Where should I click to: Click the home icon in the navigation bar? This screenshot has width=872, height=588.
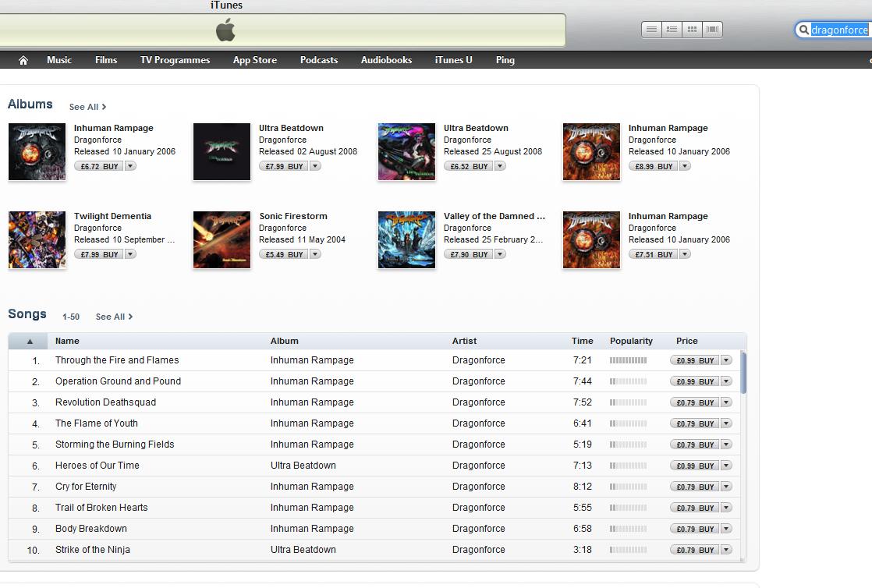(23, 59)
